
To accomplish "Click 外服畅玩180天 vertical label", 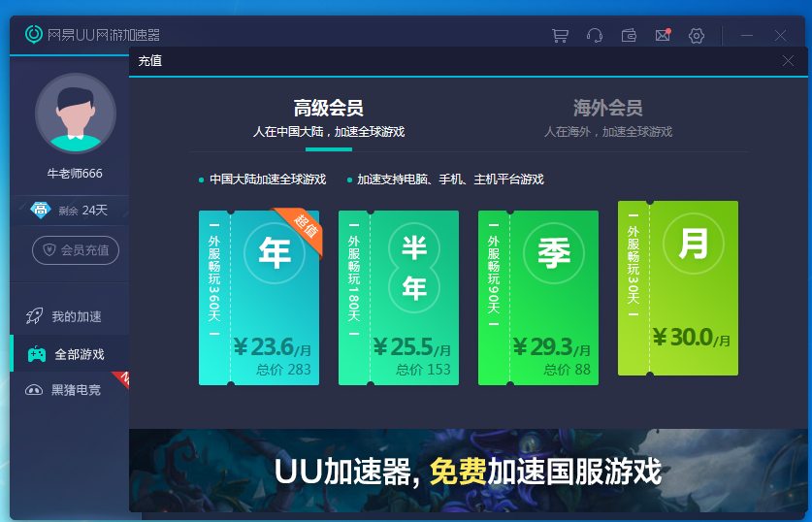I will (x=354, y=278).
